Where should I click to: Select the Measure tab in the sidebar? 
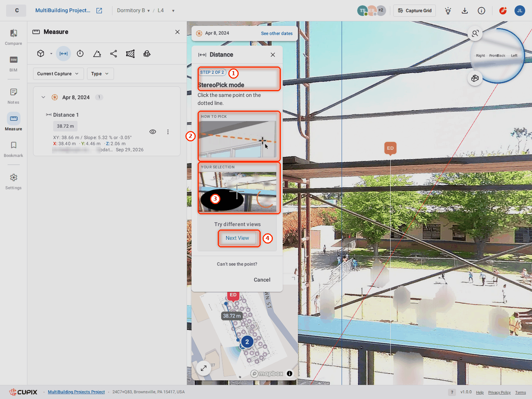pos(13,123)
